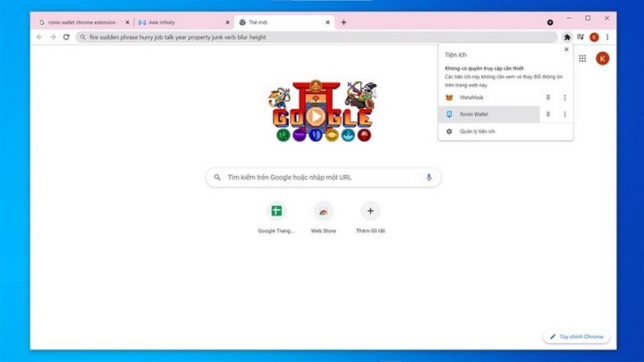644x362 pixels.
Task: Open the Web Store shortcut icon
Action: 323,211
